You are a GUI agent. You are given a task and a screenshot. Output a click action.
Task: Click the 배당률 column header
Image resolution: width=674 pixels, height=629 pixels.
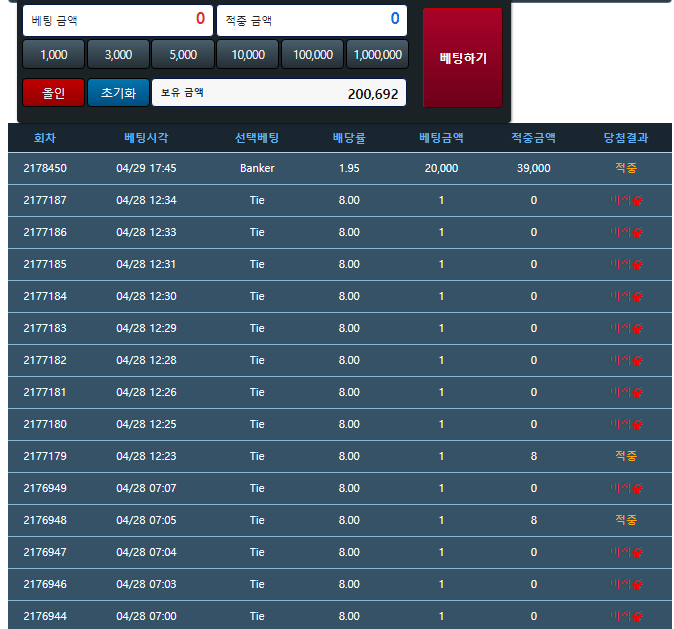point(349,138)
